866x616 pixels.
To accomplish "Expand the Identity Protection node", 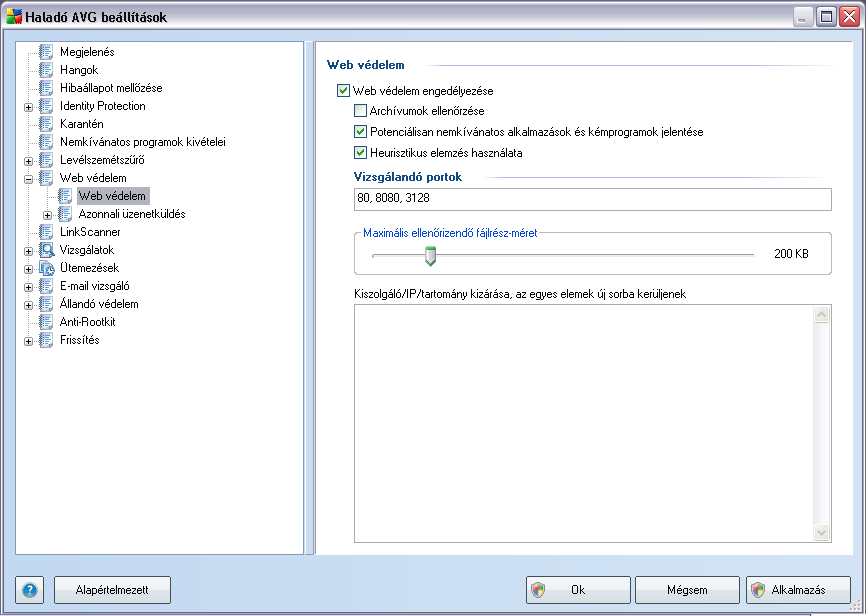I will [x=29, y=107].
